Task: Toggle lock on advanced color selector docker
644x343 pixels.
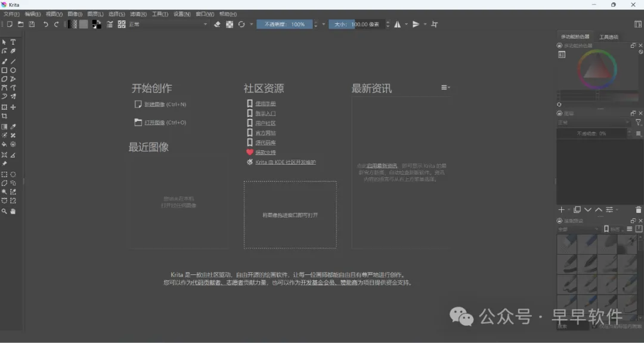Action: tap(559, 45)
